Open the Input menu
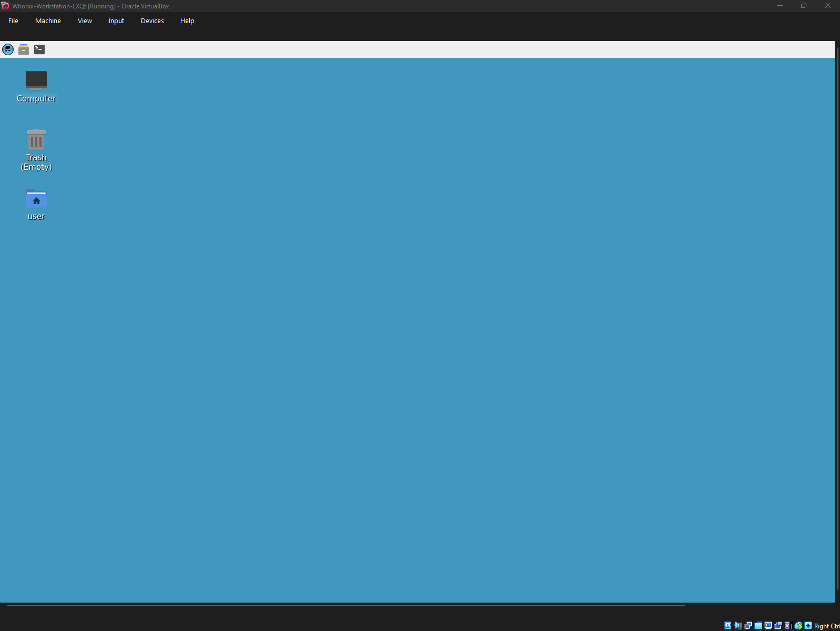Image resolution: width=840 pixels, height=631 pixels. (x=116, y=21)
